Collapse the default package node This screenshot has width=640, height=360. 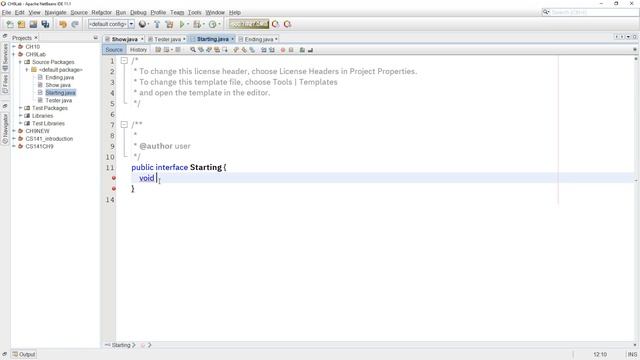pyautogui.click(x=27, y=70)
